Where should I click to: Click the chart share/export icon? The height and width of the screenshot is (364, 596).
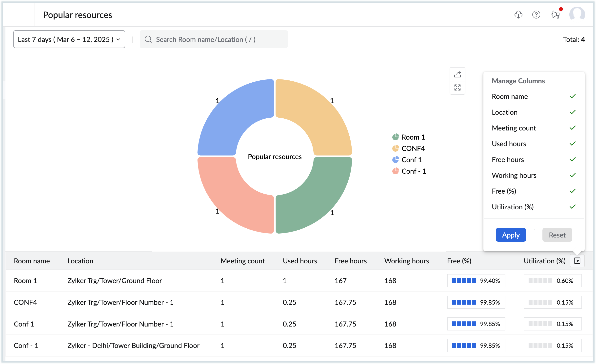pyautogui.click(x=457, y=74)
